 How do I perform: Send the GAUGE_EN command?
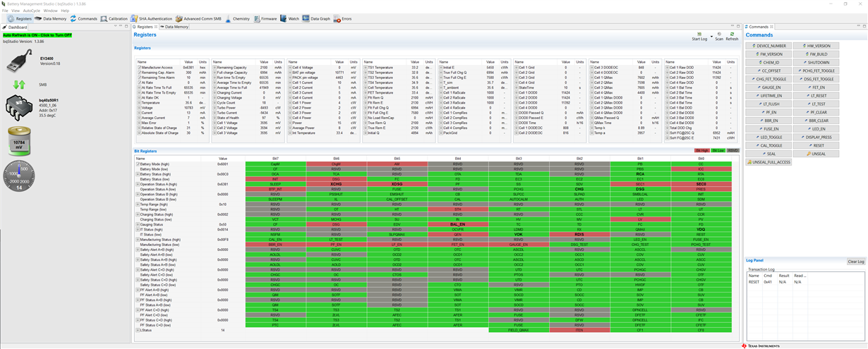pyautogui.click(x=768, y=87)
